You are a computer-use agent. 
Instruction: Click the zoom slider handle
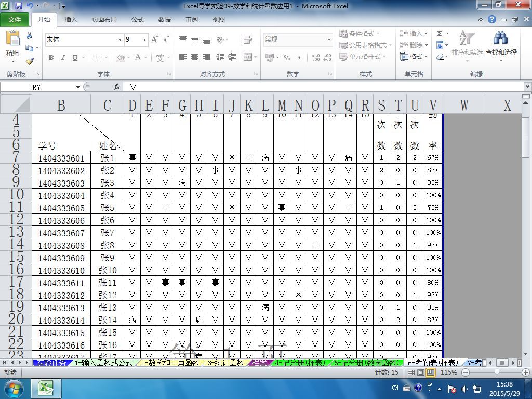[x=497, y=373]
